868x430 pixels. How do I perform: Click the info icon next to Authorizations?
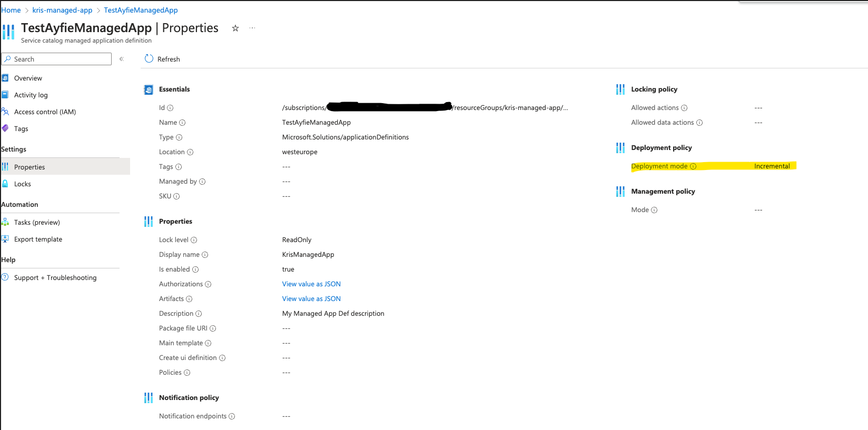[208, 284]
